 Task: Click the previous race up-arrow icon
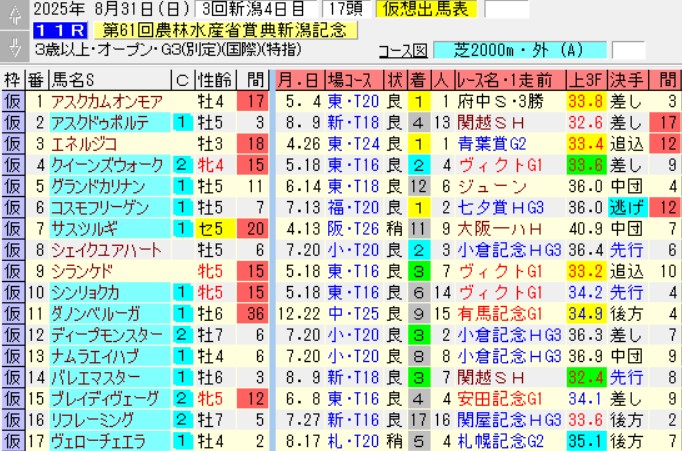tap(12, 14)
